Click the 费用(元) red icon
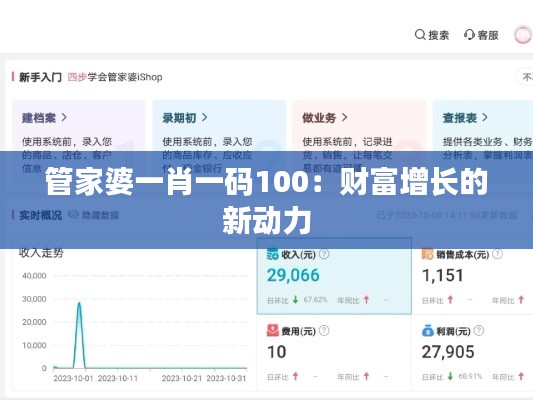Image resolution: width=533 pixels, height=400 pixels. click(x=273, y=330)
